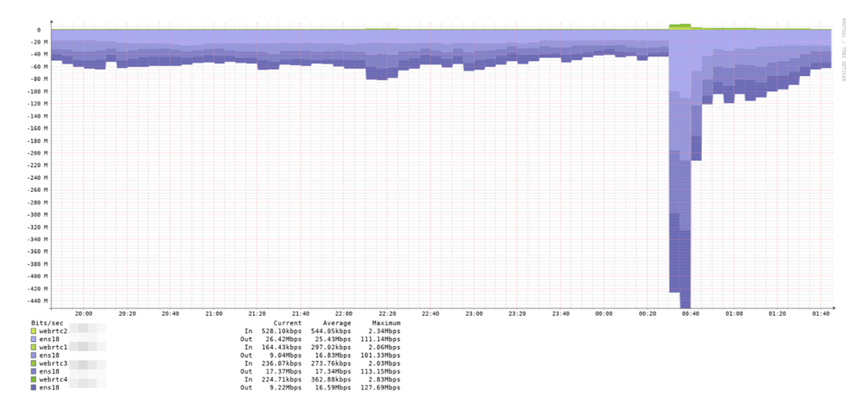Viewport: 868px width, 413px height.
Task: Click the green inbound bump above 00:40
Action: coord(680,26)
